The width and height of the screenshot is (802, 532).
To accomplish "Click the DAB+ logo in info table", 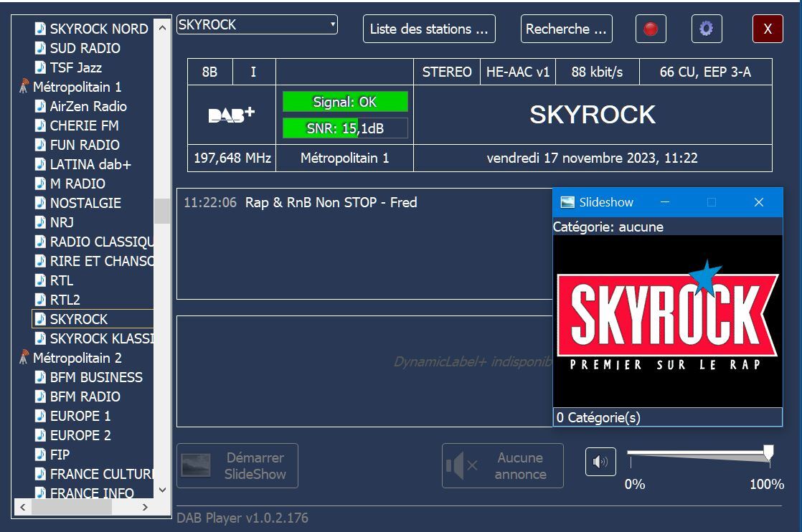I will pos(231,115).
